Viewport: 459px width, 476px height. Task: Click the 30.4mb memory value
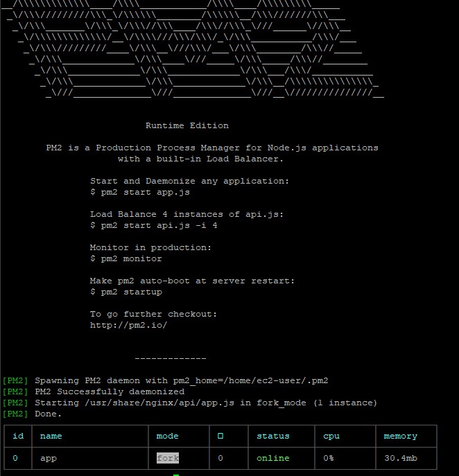pyautogui.click(x=400, y=458)
